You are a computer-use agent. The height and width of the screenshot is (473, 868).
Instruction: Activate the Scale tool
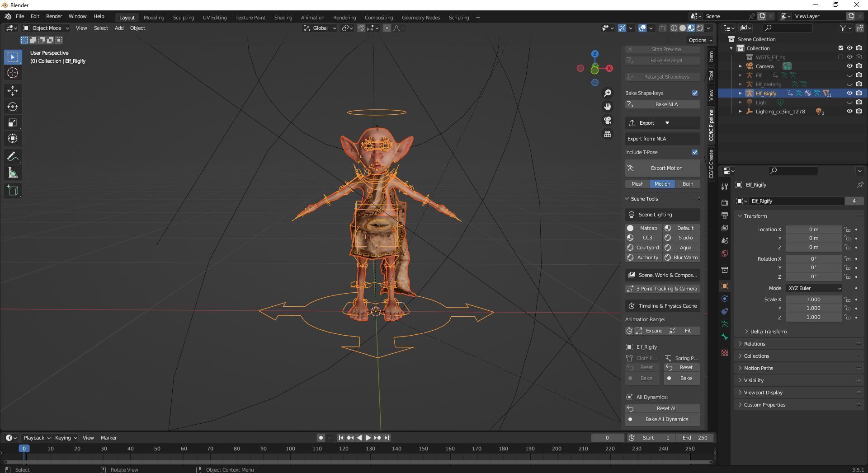[x=13, y=122]
